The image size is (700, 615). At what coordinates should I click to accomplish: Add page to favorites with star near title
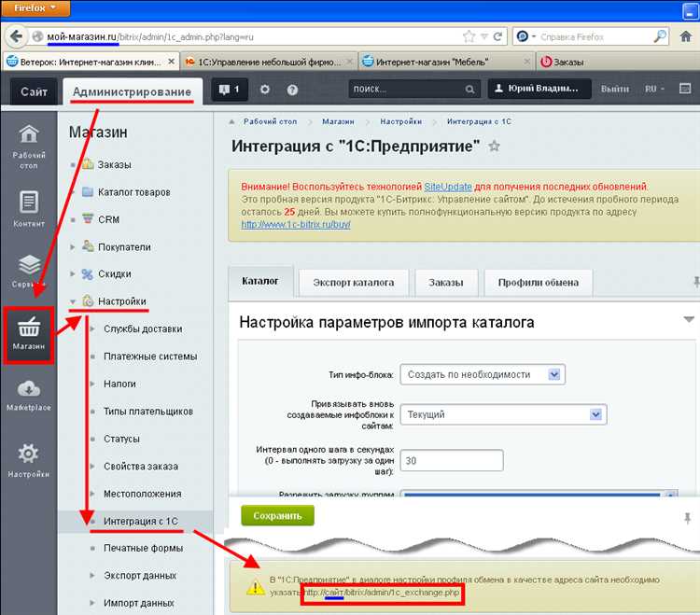tap(494, 146)
